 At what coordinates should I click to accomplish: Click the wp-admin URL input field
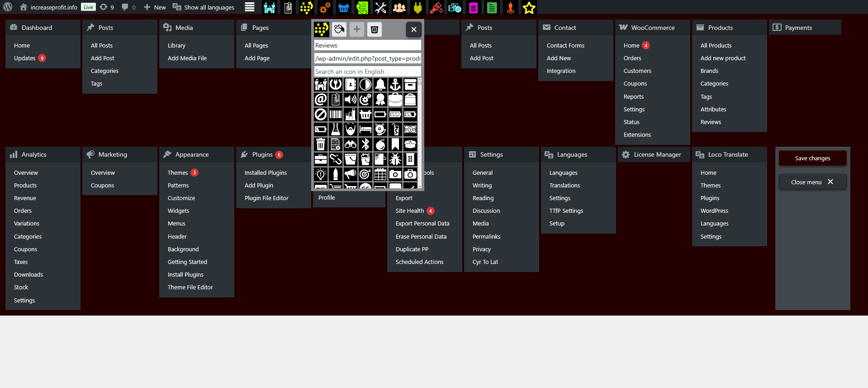pyautogui.click(x=368, y=58)
